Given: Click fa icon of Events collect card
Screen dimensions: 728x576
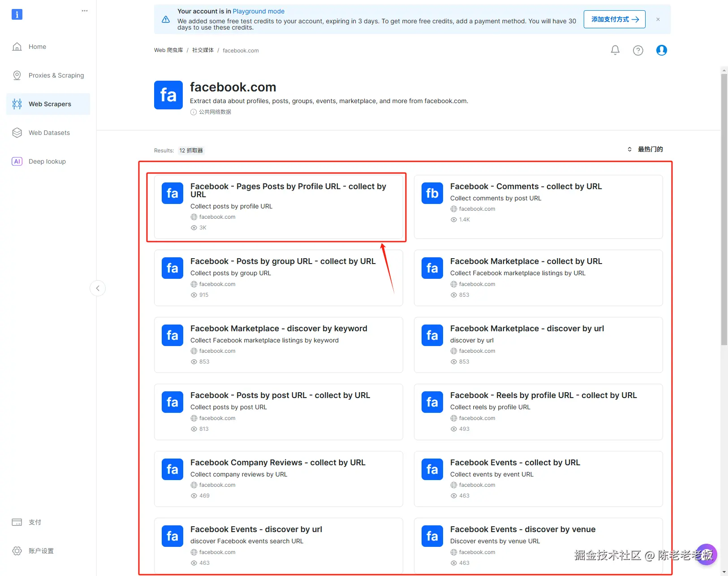Looking at the screenshot, I should tap(432, 469).
